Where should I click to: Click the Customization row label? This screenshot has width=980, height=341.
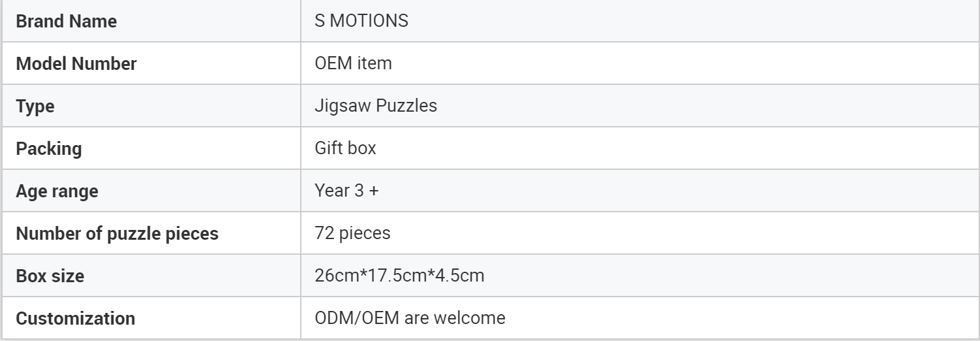(76, 319)
